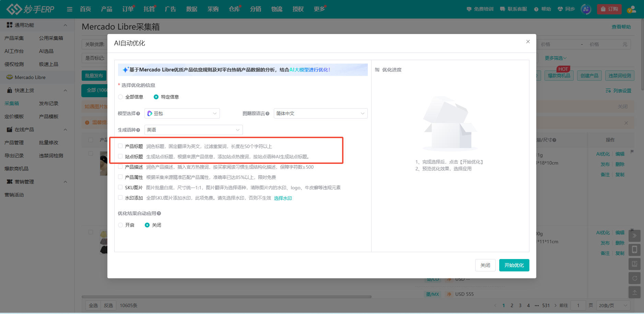This screenshot has width=644, height=314.
Task: Check the 产品属性 option
Action: pos(120,177)
